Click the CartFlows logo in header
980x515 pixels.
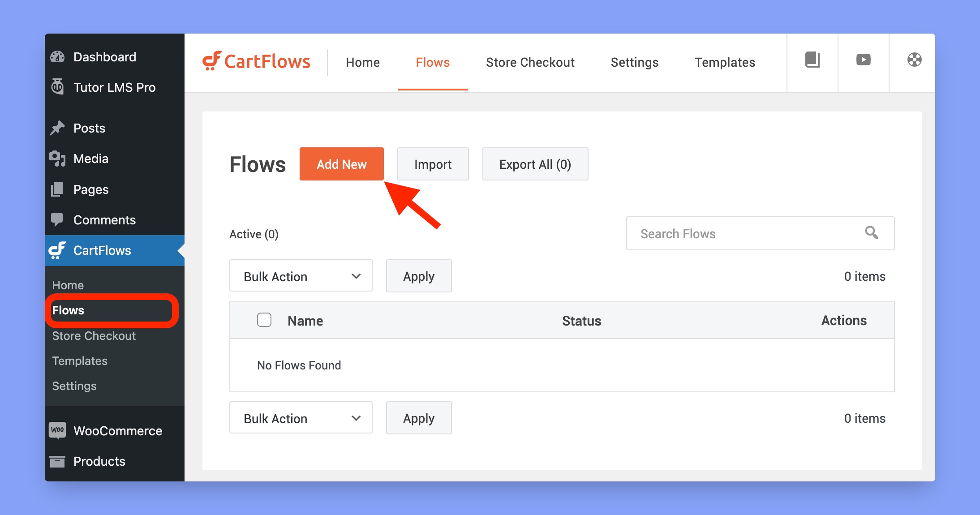tap(256, 61)
